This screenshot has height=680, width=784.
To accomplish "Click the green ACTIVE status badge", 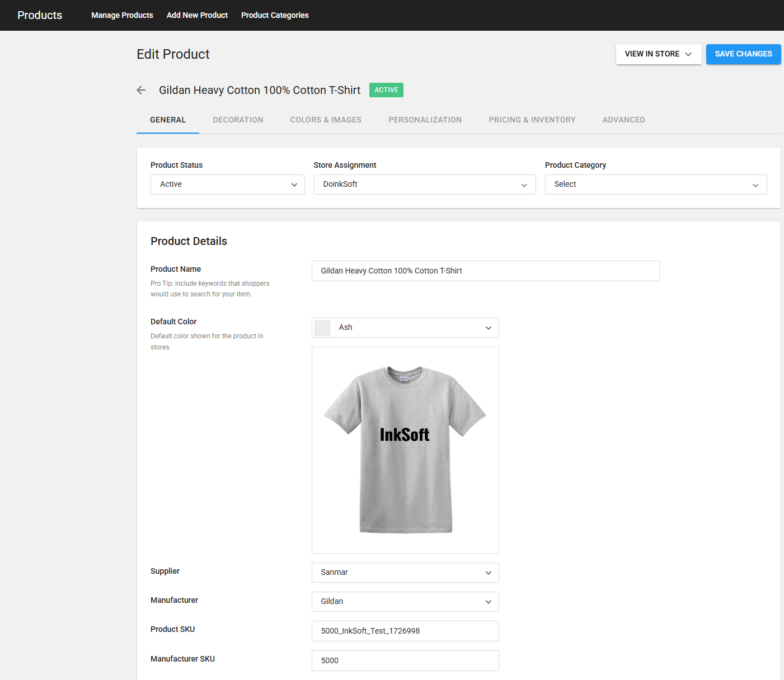I will pyautogui.click(x=386, y=90).
